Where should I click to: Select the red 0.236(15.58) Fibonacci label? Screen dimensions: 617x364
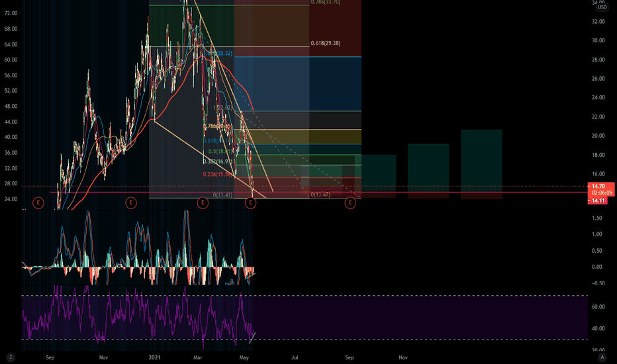(x=218, y=174)
